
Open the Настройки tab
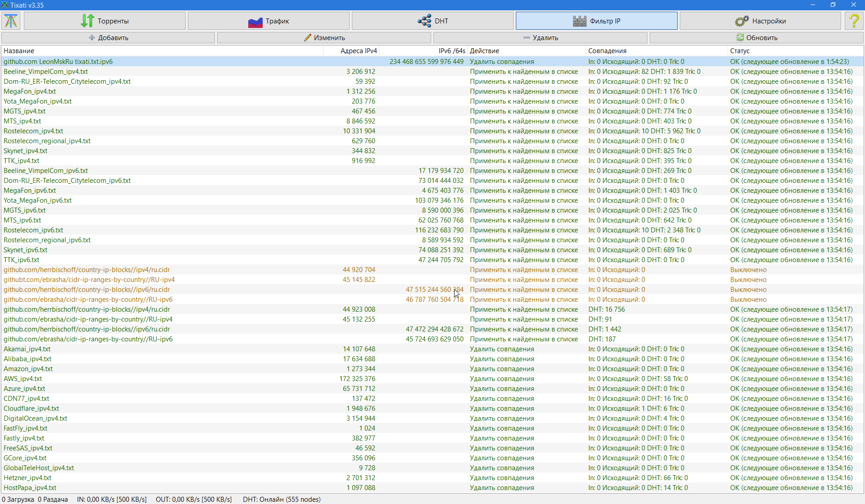760,21
